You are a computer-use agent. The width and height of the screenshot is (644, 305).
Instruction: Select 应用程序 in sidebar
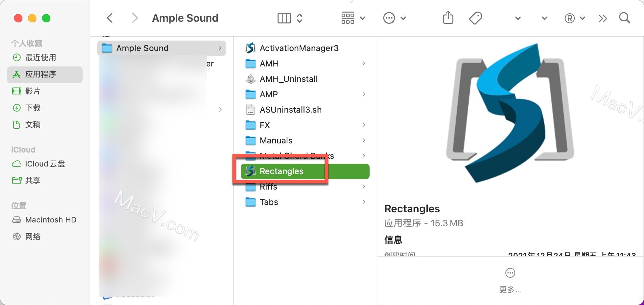tap(45, 74)
